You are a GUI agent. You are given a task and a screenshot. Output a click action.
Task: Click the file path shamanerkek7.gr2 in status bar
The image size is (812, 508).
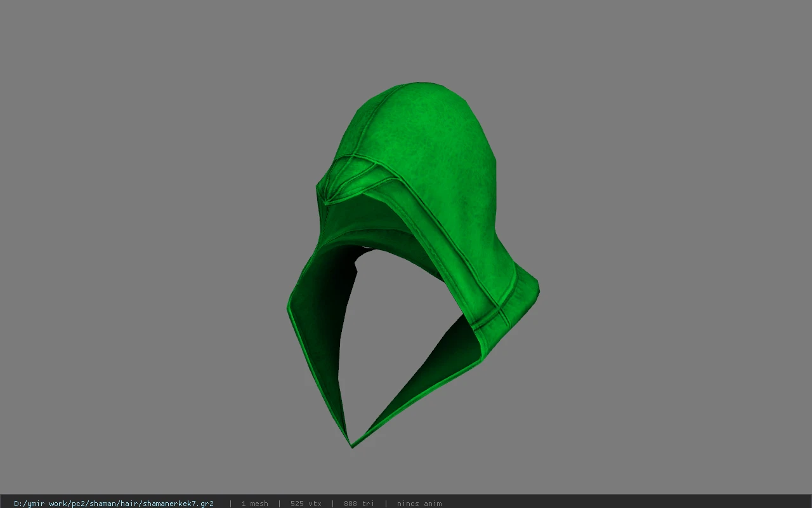[114, 504]
